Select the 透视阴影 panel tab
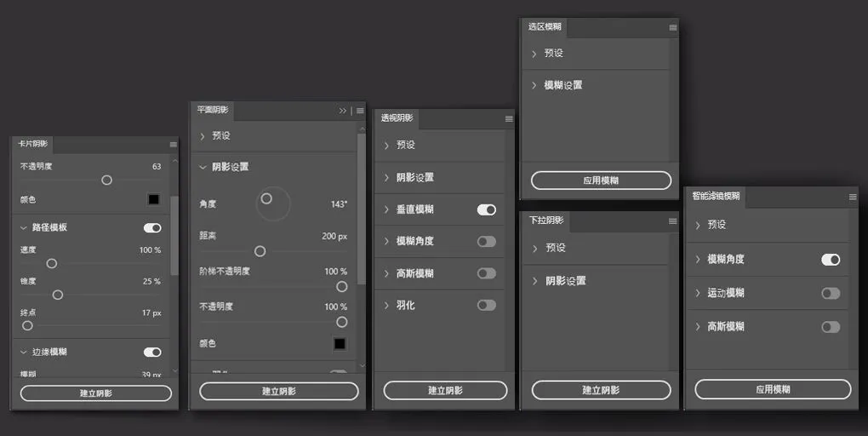The height and width of the screenshot is (436, 868). tap(397, 118)
